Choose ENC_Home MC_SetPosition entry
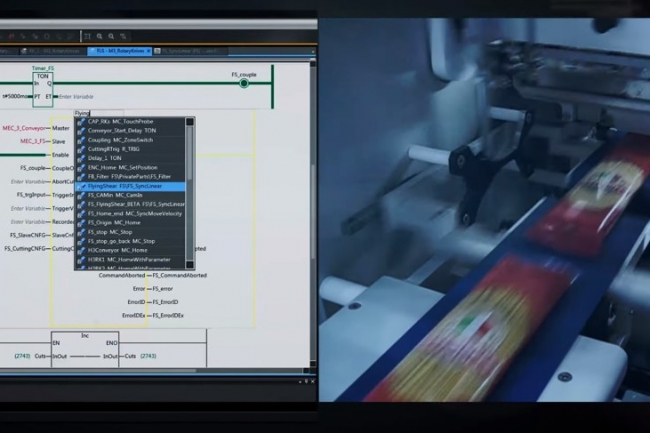The width and height of the screenshot is (650, 433). [130, 167]
